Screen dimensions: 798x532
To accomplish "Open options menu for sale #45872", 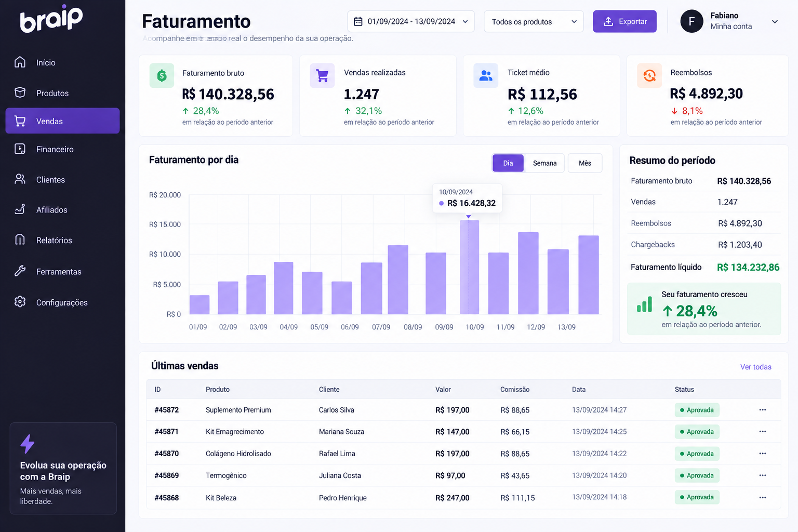I will tap(762, 410).
